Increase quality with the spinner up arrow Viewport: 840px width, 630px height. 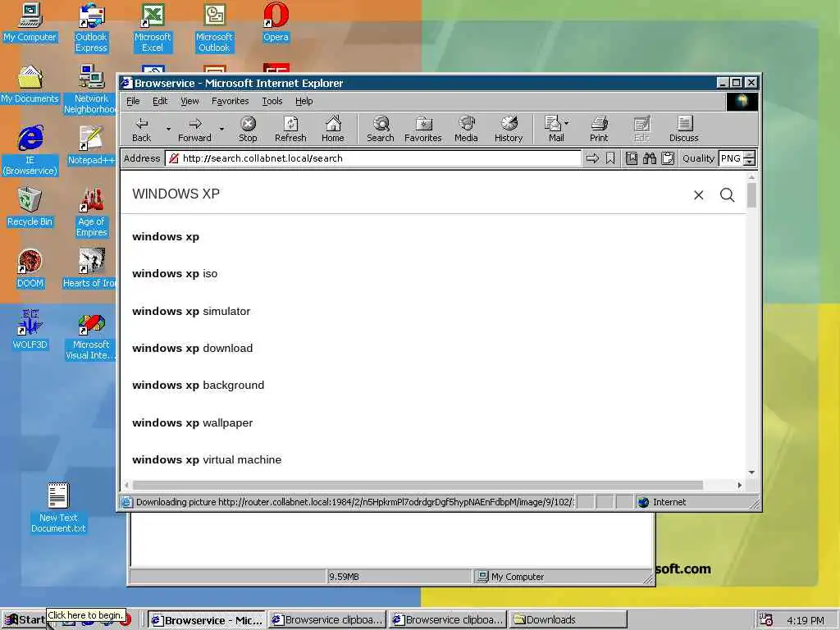click(750, 155)
